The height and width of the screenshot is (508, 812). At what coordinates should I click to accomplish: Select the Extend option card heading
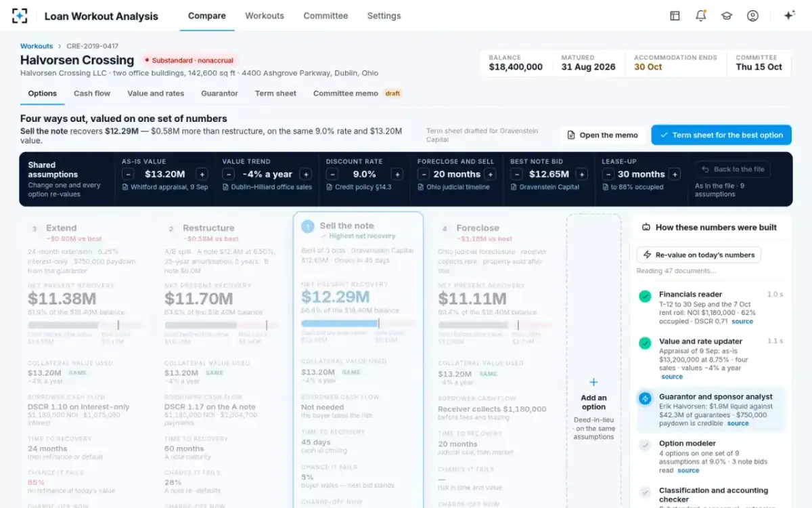(61, 228)
